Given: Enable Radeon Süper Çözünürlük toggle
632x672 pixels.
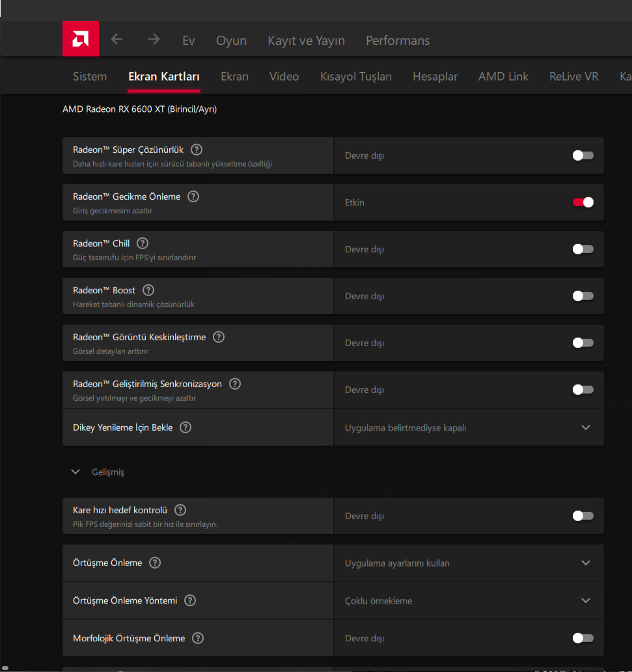Looking at the screenshot, I should coord(583,155).
